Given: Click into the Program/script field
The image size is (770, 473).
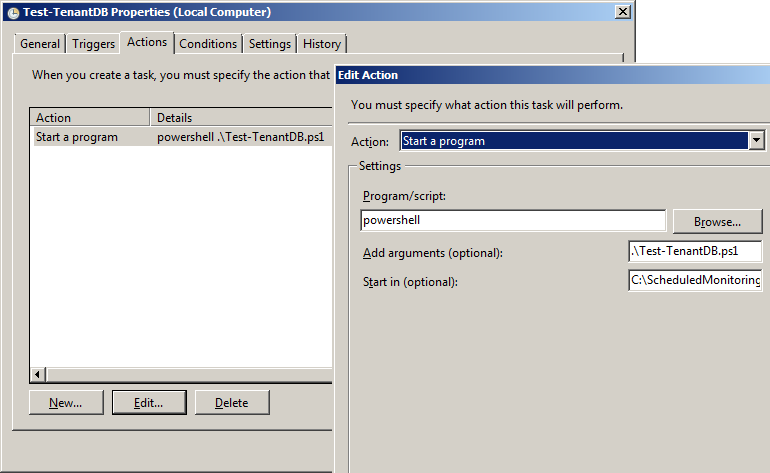Looking at the screenshot, I should tap(512, 220).
